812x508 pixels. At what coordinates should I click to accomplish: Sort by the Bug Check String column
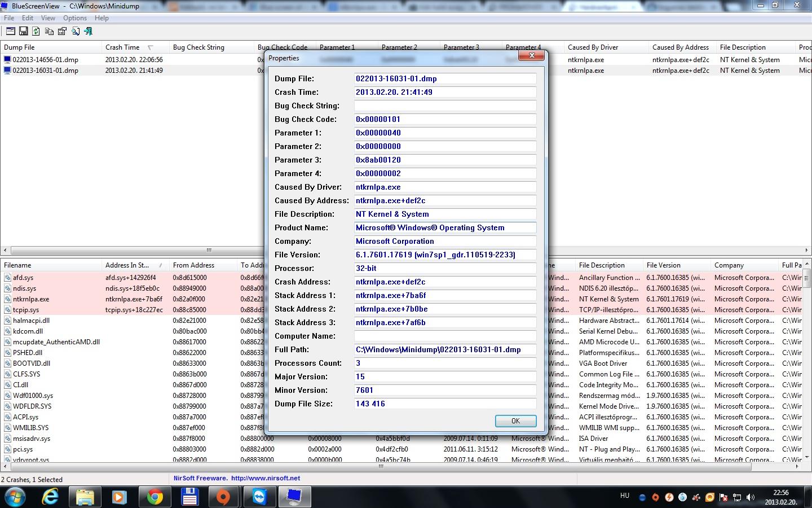pyautogui.click(x=211, y=47)
